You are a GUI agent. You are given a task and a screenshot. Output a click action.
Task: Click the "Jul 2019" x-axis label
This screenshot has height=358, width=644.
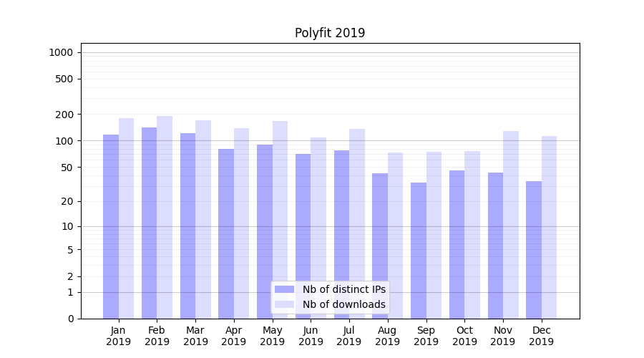pyautogui.click(x=349, y=336)
